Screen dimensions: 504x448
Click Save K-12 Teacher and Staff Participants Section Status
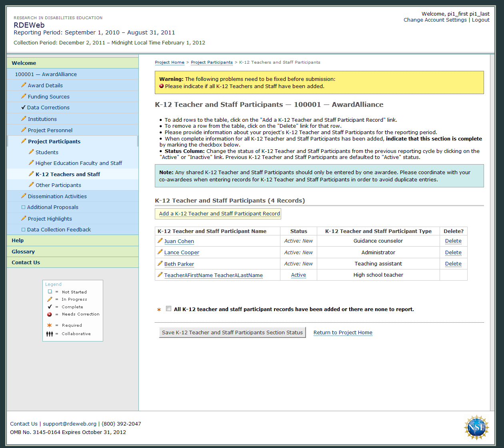point(232,332)
